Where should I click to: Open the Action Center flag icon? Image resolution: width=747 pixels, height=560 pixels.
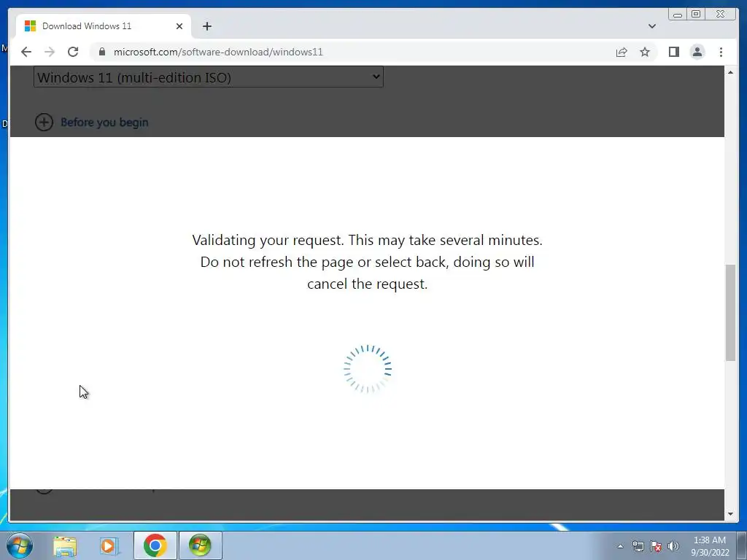(x=656, y=546)
